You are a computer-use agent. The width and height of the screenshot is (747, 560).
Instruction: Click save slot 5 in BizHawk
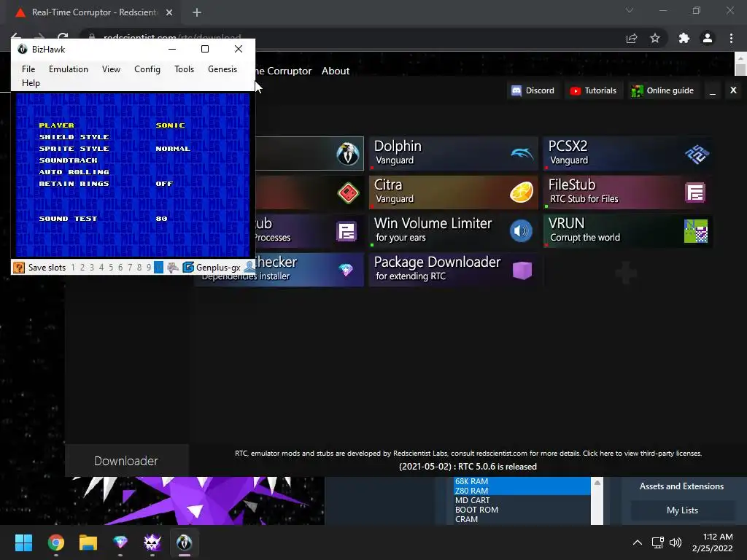pos(111,268)
